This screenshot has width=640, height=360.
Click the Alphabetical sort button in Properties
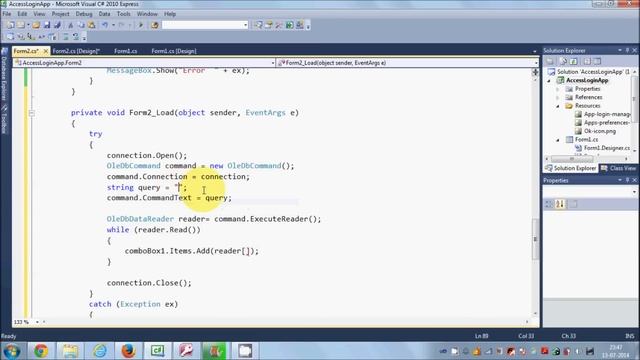click(x=560, y=204)
